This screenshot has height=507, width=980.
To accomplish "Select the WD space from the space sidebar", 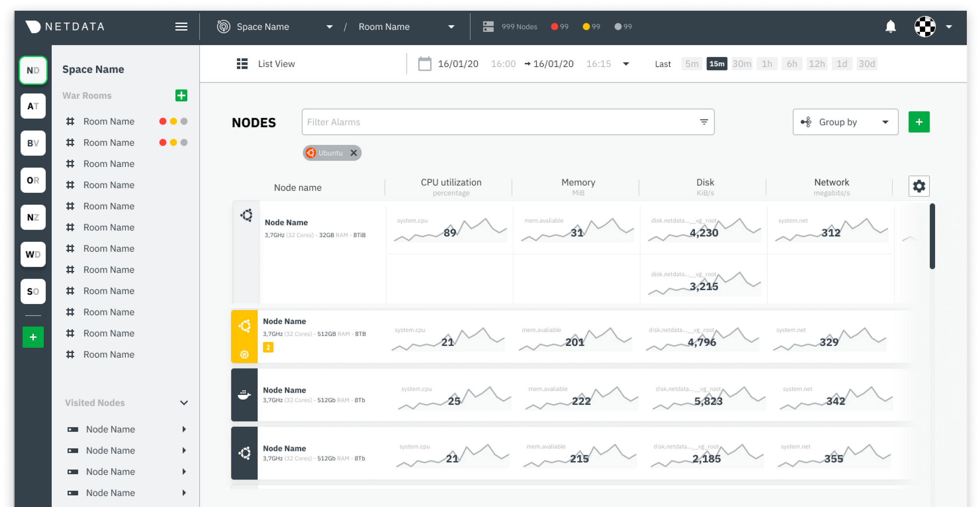I will 33,254.
